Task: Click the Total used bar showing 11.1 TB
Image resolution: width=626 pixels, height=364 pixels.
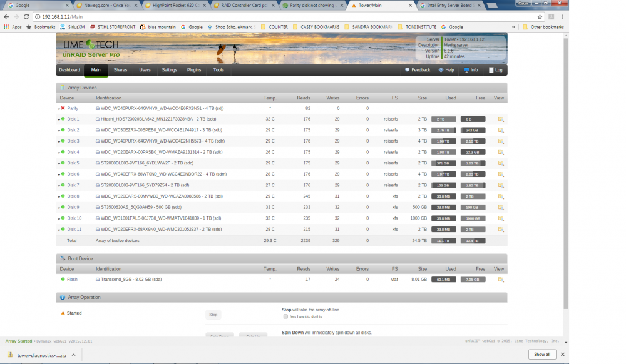Action: [444, 241]
